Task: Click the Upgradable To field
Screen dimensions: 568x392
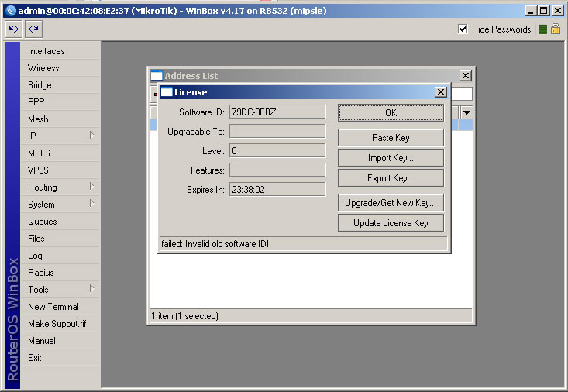Action: 277,131
